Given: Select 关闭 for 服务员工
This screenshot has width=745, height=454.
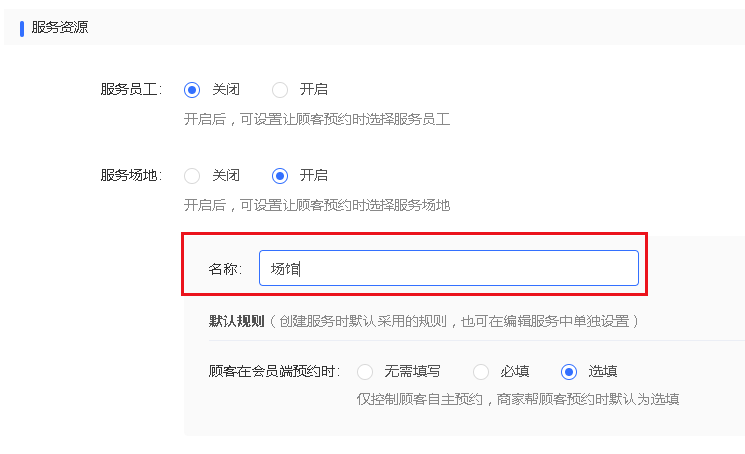Looking at the screenshot, I should pos(192,90).
